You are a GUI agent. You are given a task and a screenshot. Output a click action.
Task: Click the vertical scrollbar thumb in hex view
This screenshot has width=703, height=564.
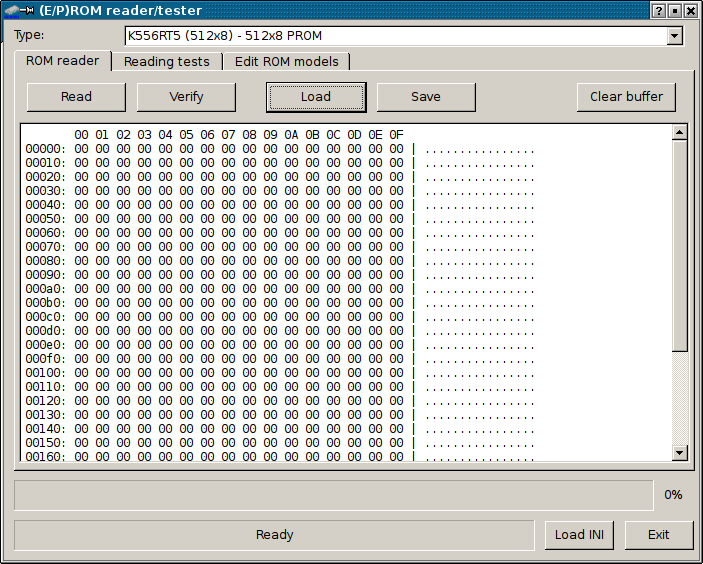pos(680,245)
